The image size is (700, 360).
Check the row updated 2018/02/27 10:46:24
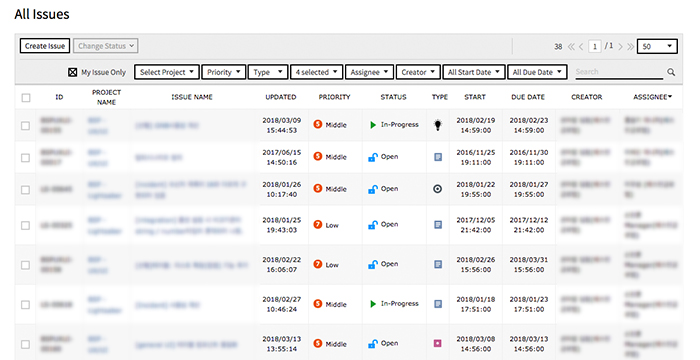[x=25, y=305]
